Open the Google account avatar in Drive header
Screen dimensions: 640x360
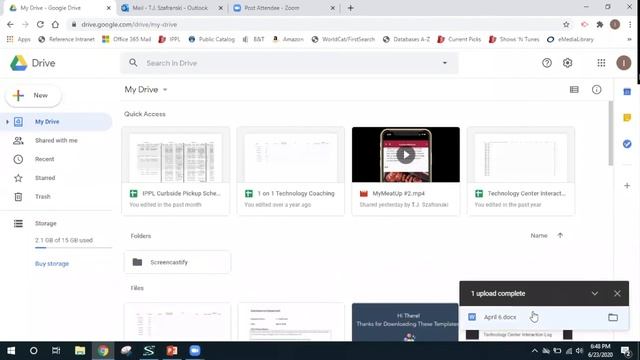point(623,63)
